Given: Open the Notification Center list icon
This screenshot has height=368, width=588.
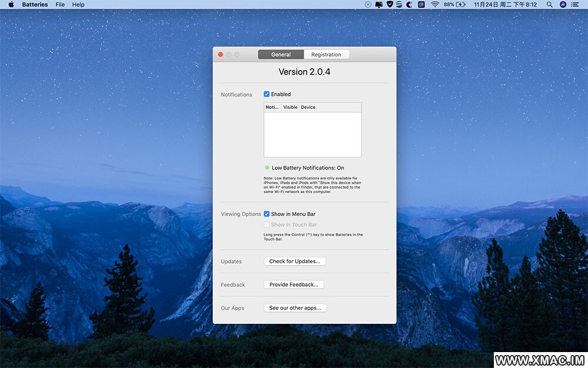Looking at the screenshot, I should pyautogui.click(x=575, y=5).
